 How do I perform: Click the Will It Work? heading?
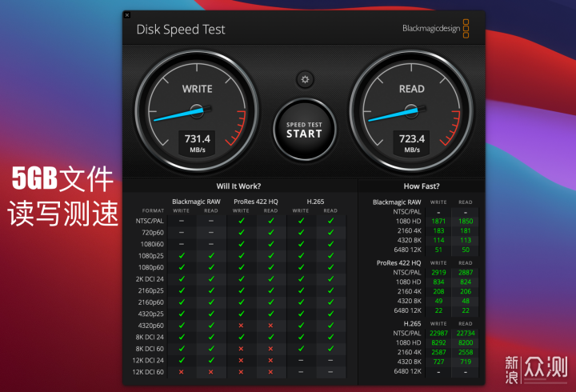[238, 186]
